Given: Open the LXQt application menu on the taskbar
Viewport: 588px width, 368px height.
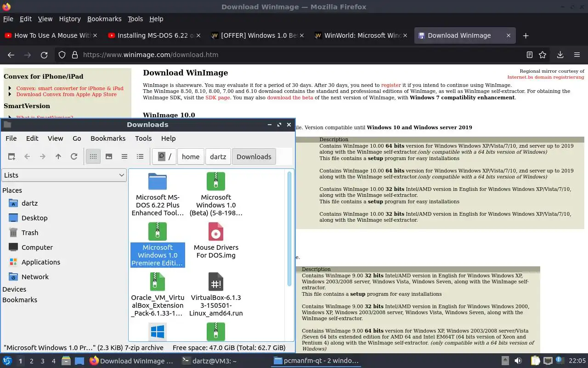Looking at the screenshot, I should [x=7, y=361].
